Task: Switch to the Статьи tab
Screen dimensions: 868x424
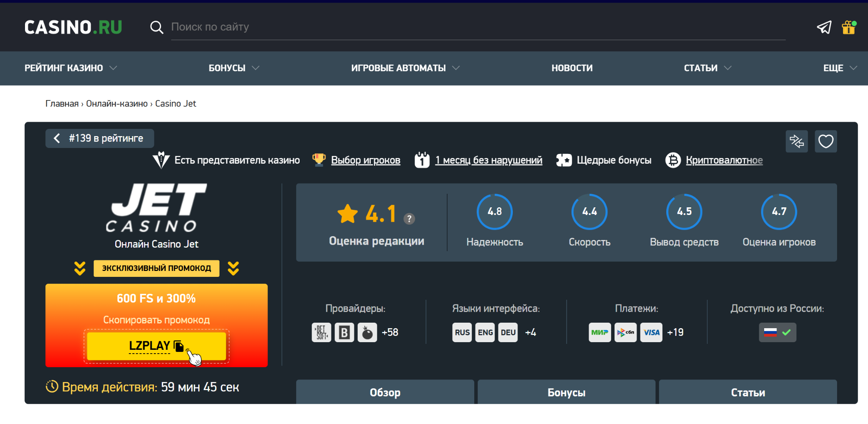Action: pos(748,392)
